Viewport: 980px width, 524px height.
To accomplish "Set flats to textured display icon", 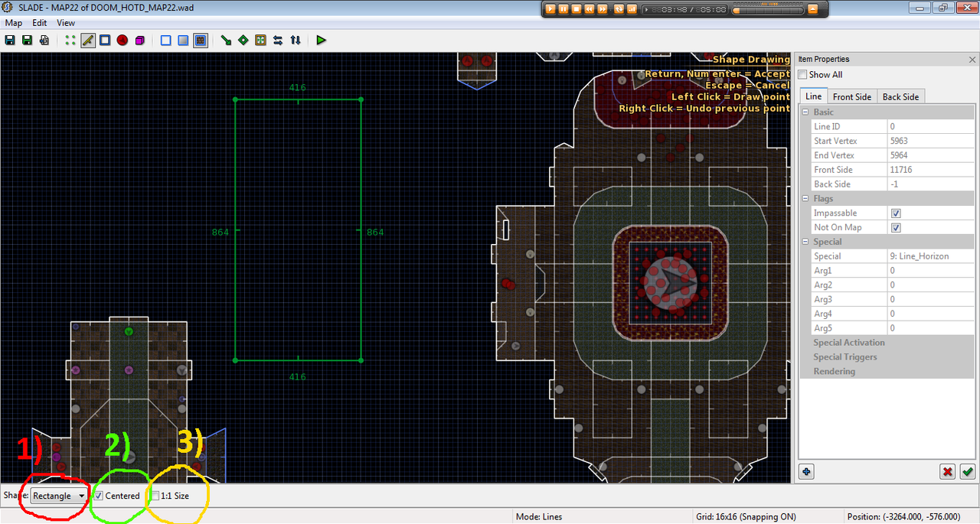I will coord(201,40).
